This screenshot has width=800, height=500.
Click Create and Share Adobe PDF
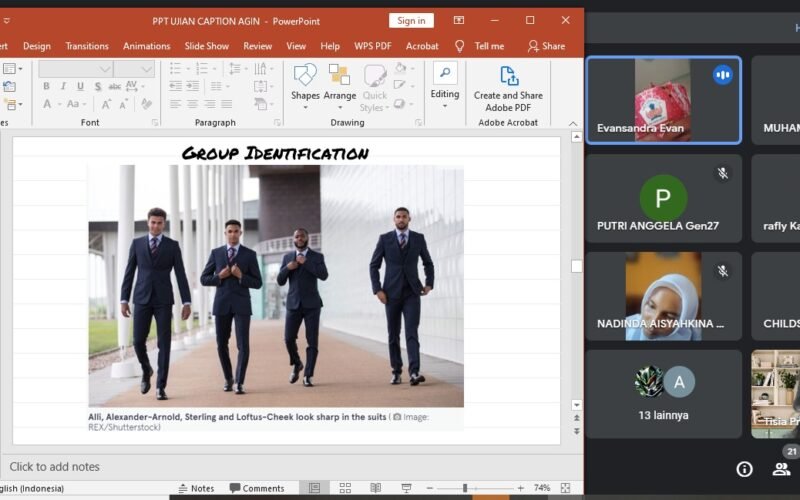pos(508,88)
